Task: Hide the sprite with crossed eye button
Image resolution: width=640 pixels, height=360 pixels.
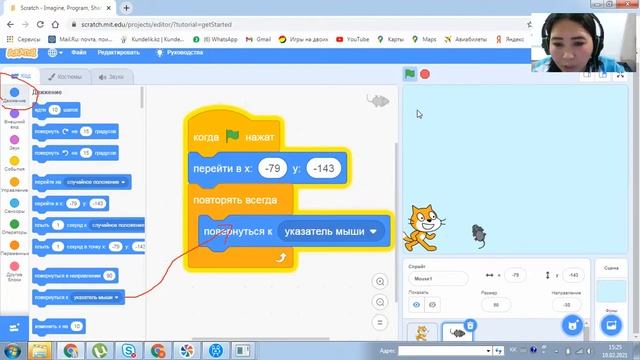Action: coord(432,304)
